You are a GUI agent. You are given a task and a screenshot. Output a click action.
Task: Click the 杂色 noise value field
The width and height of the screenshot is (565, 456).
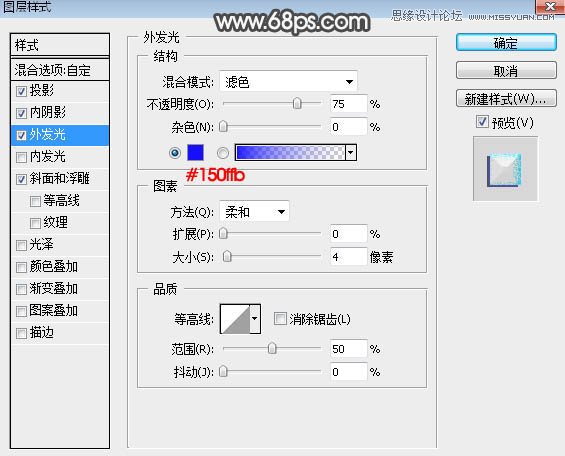[348, 127]
